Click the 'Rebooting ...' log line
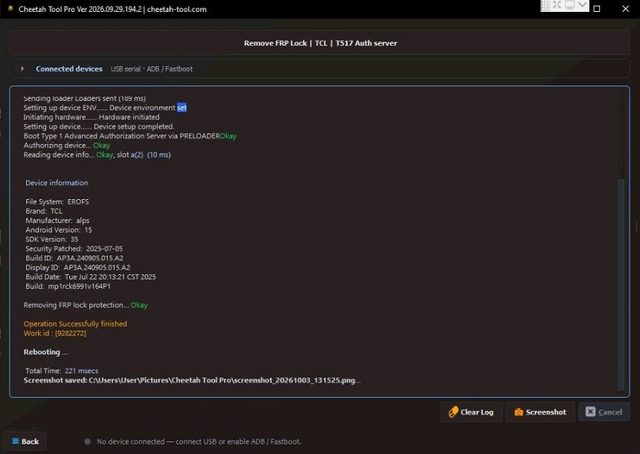640x454 pixels. pos(45,352)
